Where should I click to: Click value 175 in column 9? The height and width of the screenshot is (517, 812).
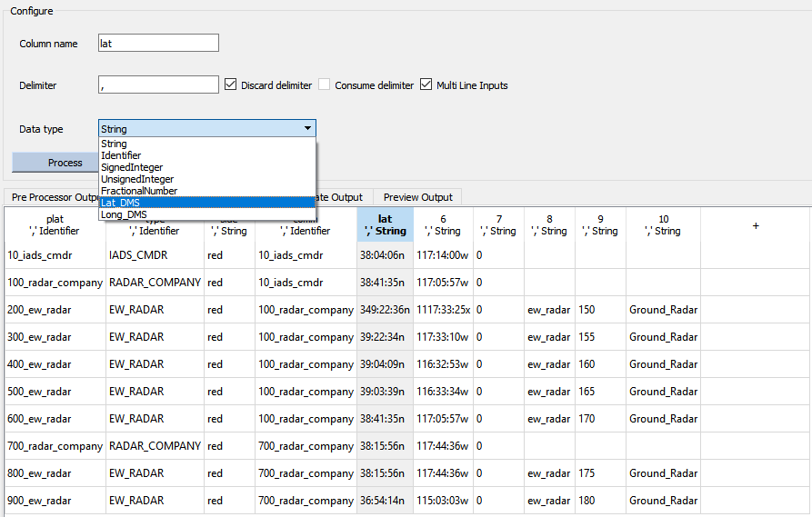pyautogui.click(x=601, y=473)
